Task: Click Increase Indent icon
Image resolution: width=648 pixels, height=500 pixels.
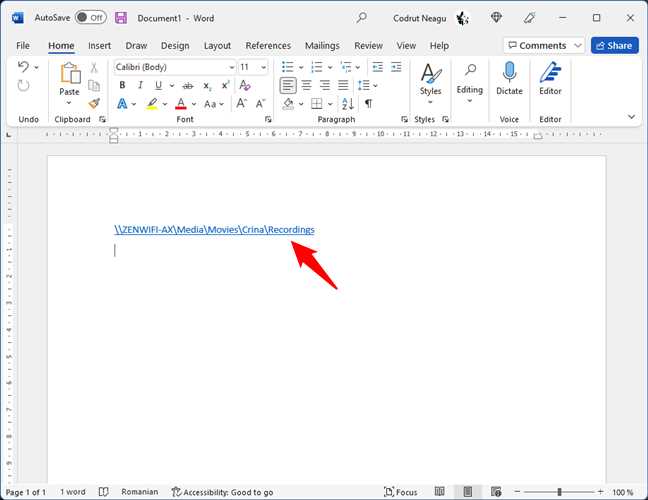Action: (396, 67)
